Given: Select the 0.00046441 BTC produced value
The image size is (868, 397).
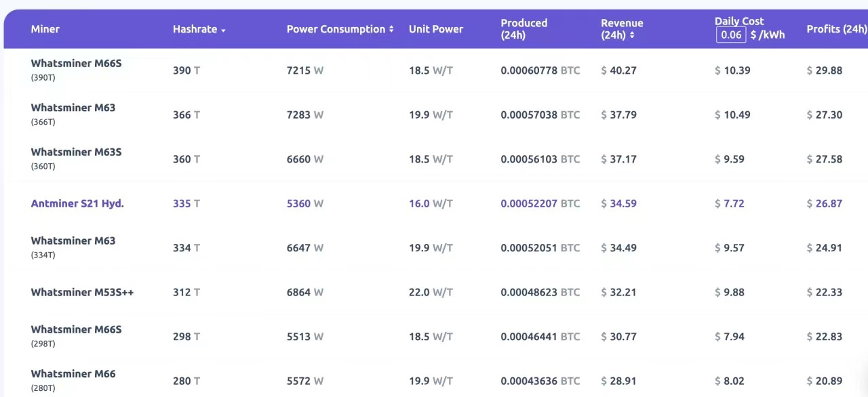Looking at the screenshot, I should pos(540,337).
